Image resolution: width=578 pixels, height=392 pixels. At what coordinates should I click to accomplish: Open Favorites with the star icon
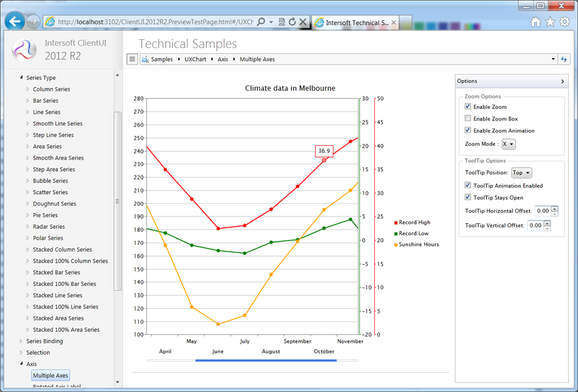[x=550, y=22]
